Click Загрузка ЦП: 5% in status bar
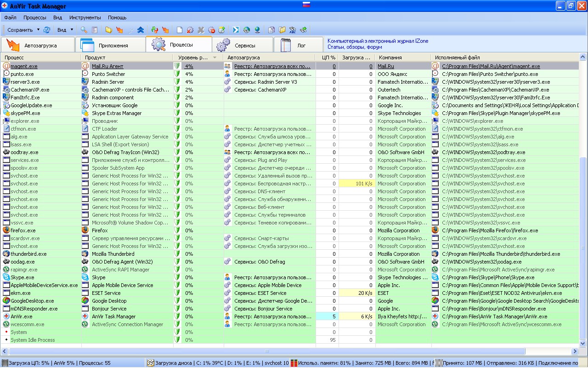588x368 pixels. tap(29, 363)
